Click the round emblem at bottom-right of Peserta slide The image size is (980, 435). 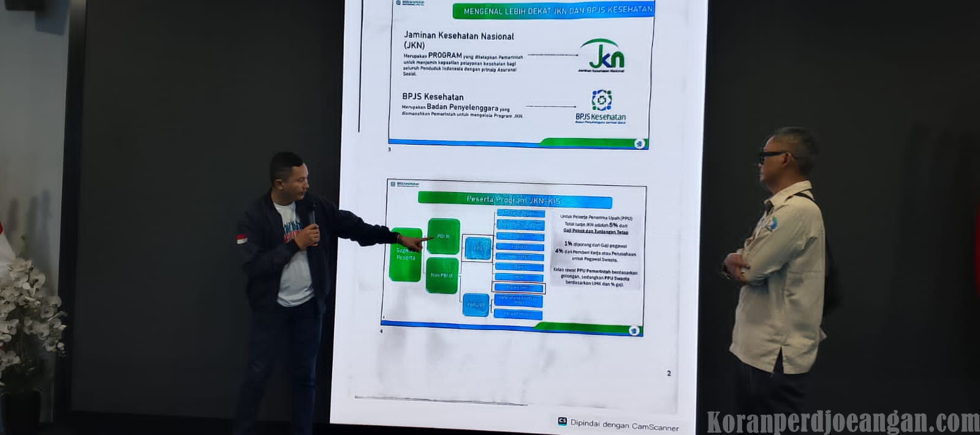634,331
